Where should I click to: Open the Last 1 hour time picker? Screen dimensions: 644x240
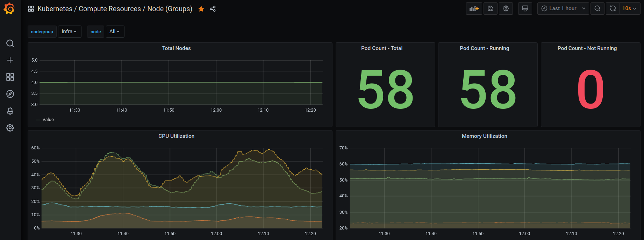coord(563,8)
